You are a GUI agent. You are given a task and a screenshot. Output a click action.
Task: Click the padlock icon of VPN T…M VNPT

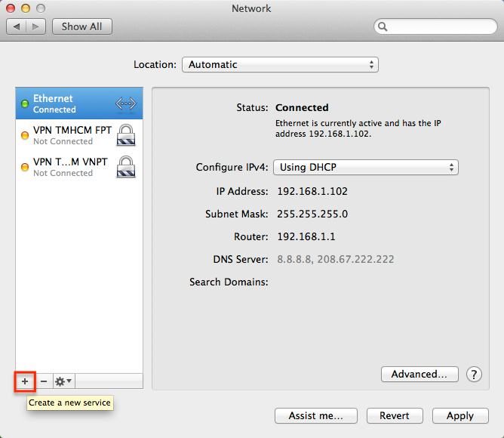(126, 167)
